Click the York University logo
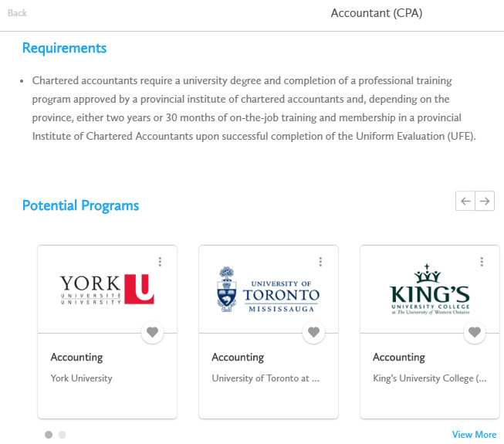Screen dimensions: 504x444 [x=107, y=290]
